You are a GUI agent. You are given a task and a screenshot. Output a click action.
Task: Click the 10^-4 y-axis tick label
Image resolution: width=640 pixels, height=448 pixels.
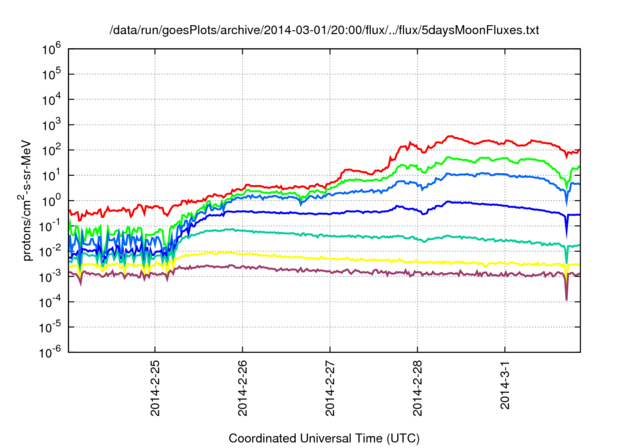pos(51,302)
